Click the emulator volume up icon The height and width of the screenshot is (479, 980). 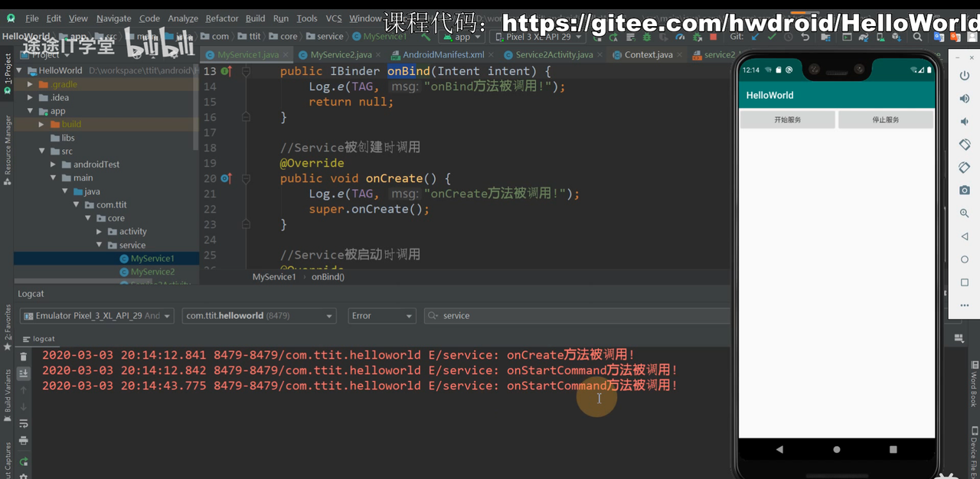[x=965, y=99]
